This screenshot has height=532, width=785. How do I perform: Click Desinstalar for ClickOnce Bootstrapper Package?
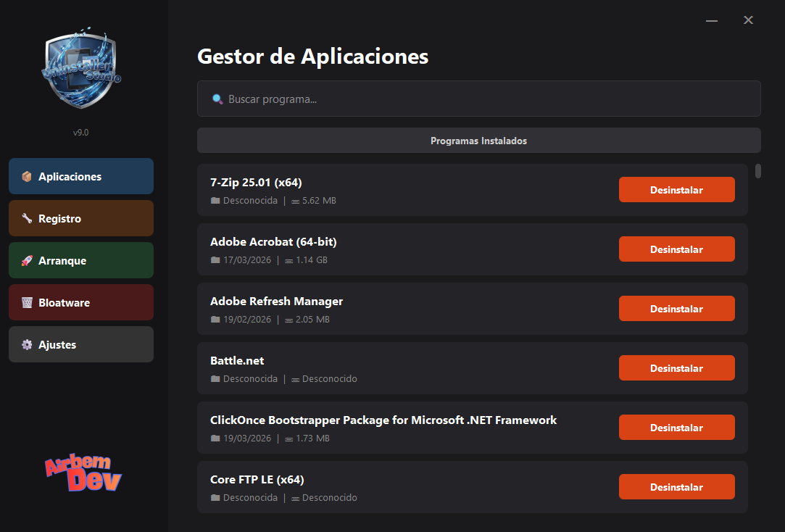[677, 428]
